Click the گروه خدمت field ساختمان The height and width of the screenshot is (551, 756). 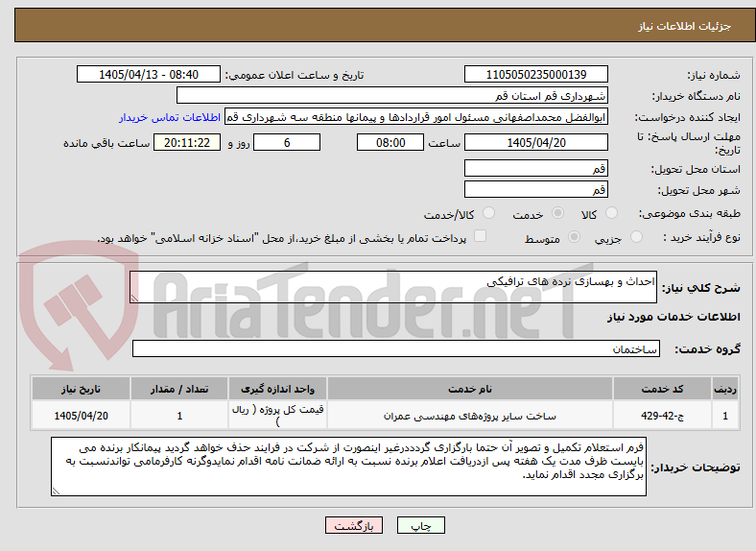click(x=396, y=348)
